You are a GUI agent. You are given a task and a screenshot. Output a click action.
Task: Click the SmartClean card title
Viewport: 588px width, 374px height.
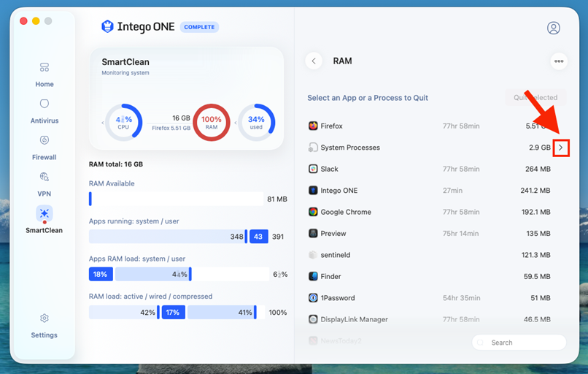[x=125, y=62]
